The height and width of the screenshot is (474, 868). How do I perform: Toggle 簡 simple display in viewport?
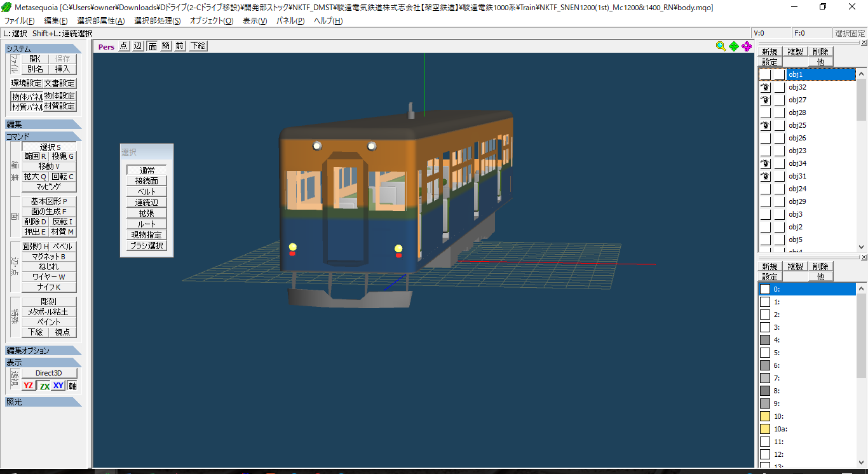[x=166, y=46]
